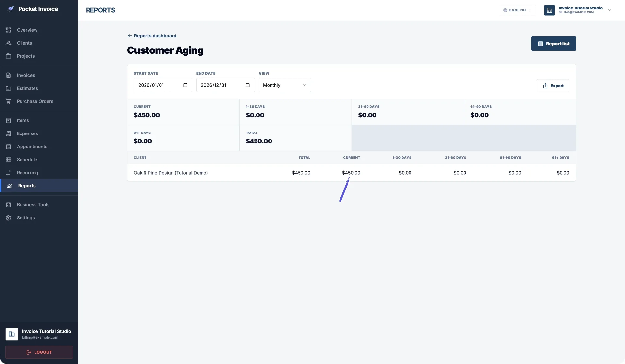Click the company building icon in header
The width and height of the screenshot is (625, 364).
tap(549, 10)
